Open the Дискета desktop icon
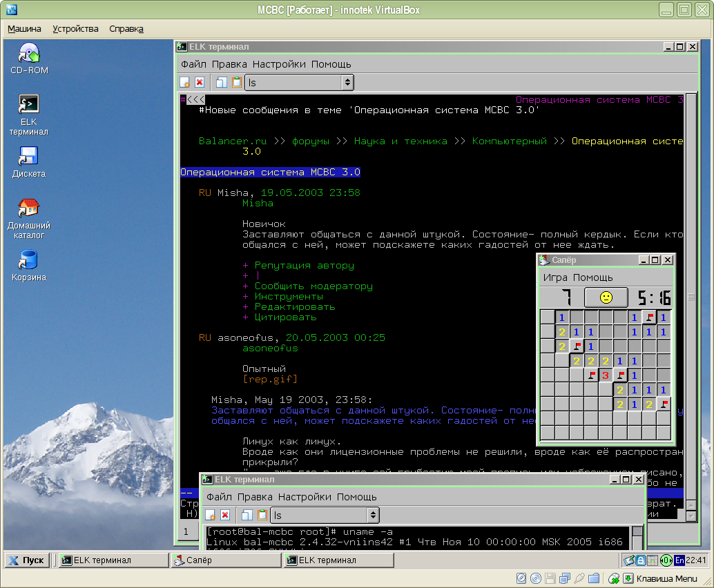Image resolution: width=714 pixels, height=588 pixels. coord(28,162)
